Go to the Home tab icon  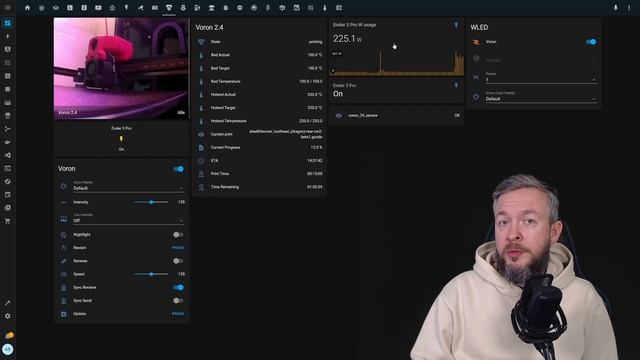(27, 7)
